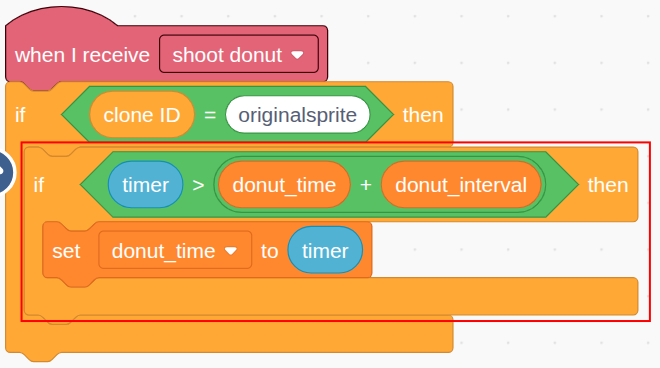This screenshot has height=368, width=660.
Task: Click the plus sign of the addition operator
Action: coord(366,185)
